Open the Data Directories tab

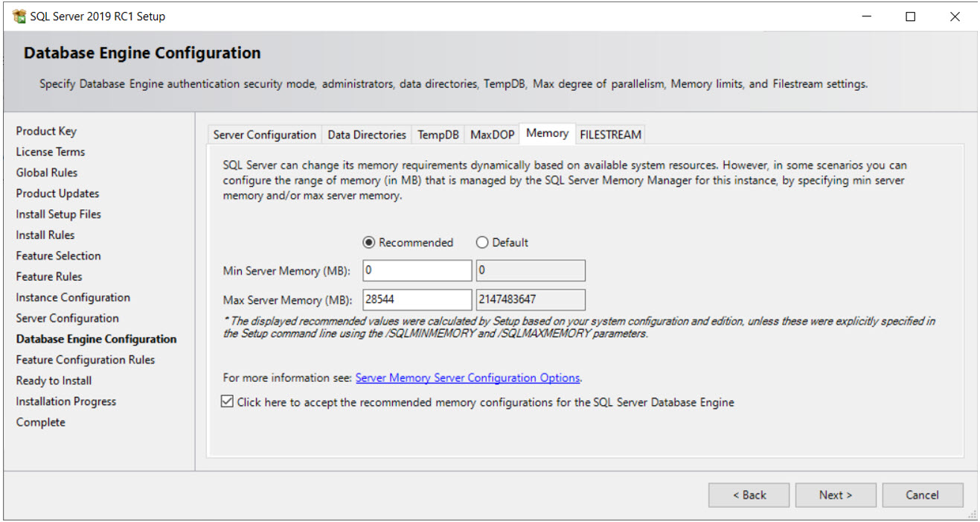[x=367, y=134]
